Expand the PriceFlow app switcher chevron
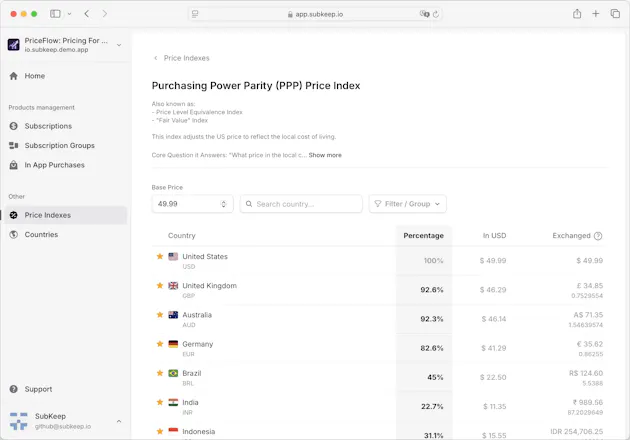Screen dimensions: 630x440 tap(119, 45)
